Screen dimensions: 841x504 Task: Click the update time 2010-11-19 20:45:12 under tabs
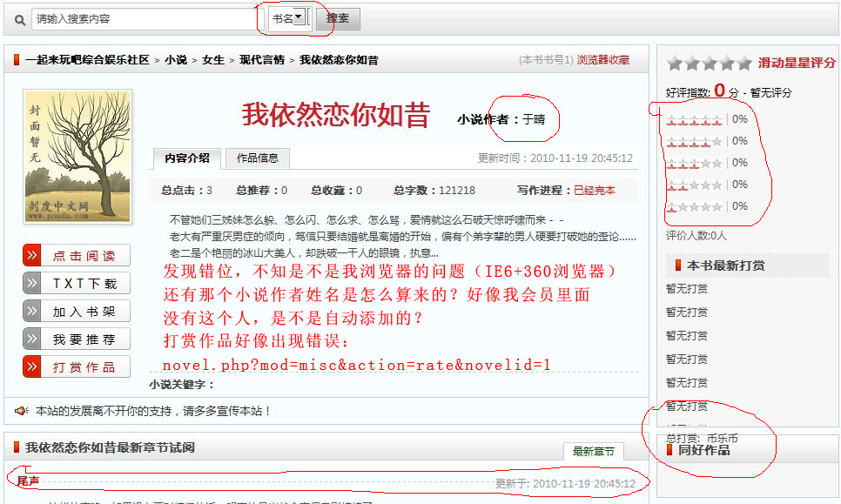582,158
